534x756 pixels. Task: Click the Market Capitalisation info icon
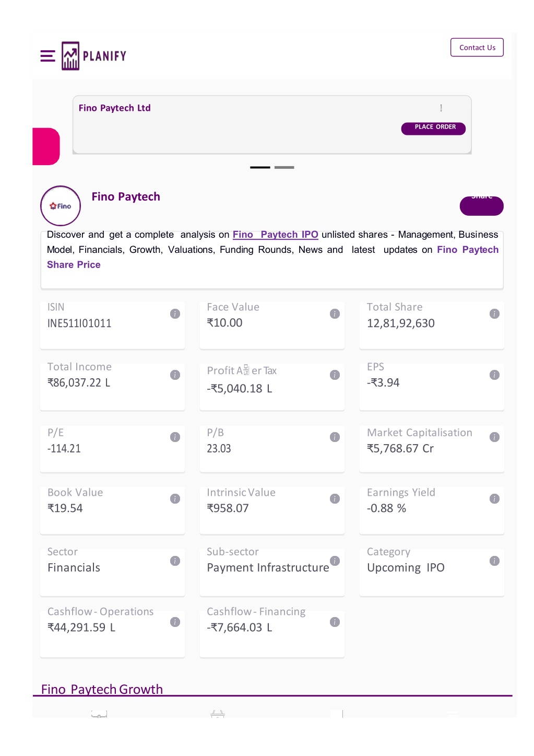[494, 437]
